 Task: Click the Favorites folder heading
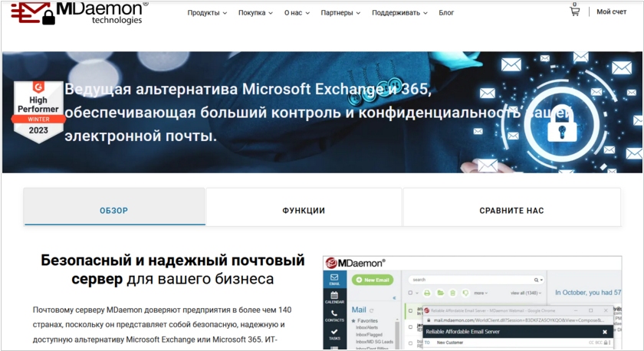click(x=367, y=321)
